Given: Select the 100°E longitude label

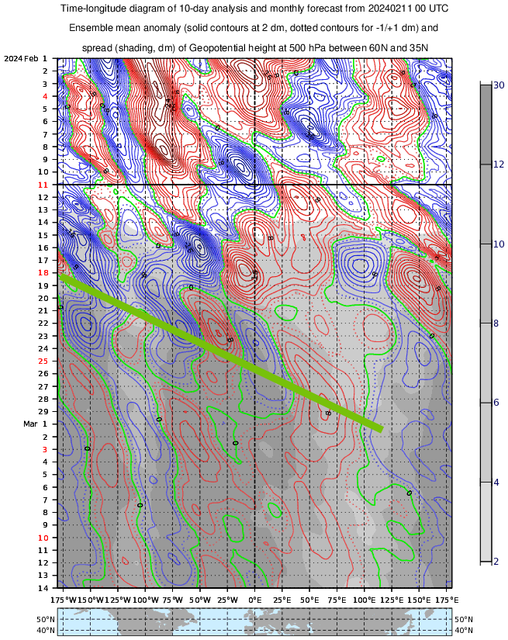Looking at the screenshot, I should (365, 600).
